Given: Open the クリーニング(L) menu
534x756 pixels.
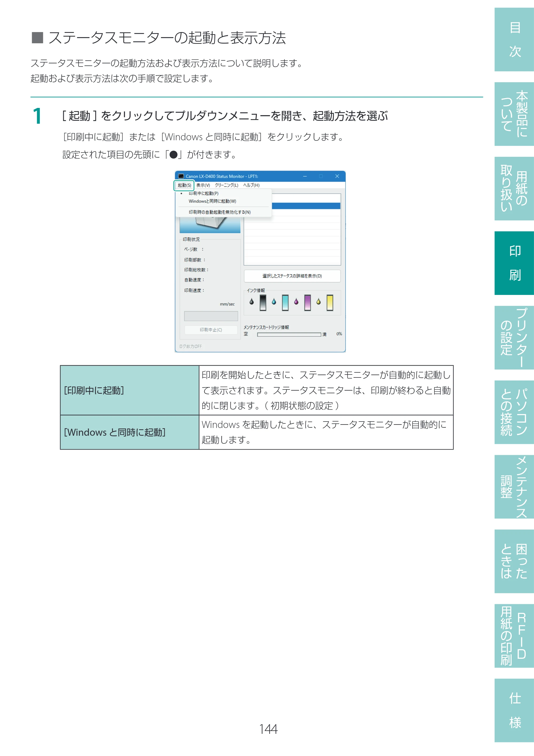Looking at the screenshot, I should pyautogui.click(x=227, y=185).
